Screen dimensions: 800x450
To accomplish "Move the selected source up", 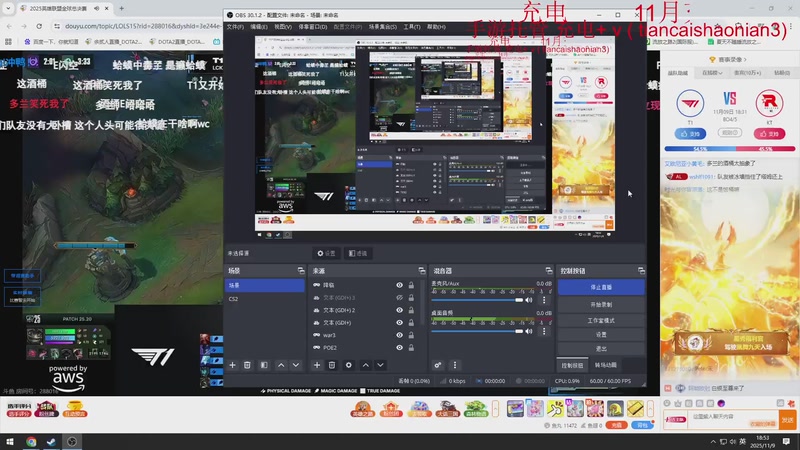I will (366, 365).
